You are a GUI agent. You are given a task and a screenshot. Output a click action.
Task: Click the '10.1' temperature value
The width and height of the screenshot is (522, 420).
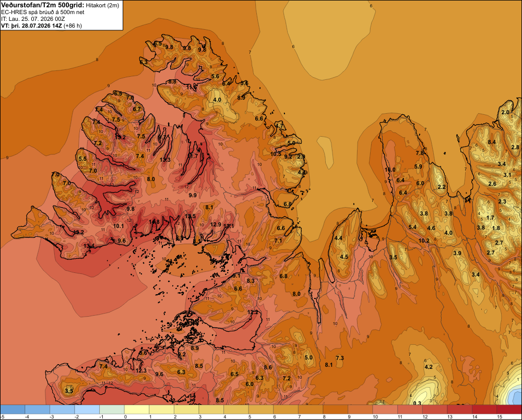click(118, 226)
